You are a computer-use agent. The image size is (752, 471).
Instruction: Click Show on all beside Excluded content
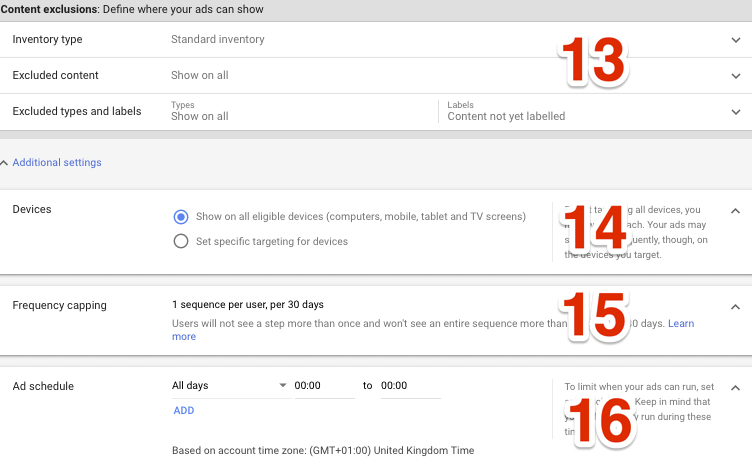click(x=200, y=76)
